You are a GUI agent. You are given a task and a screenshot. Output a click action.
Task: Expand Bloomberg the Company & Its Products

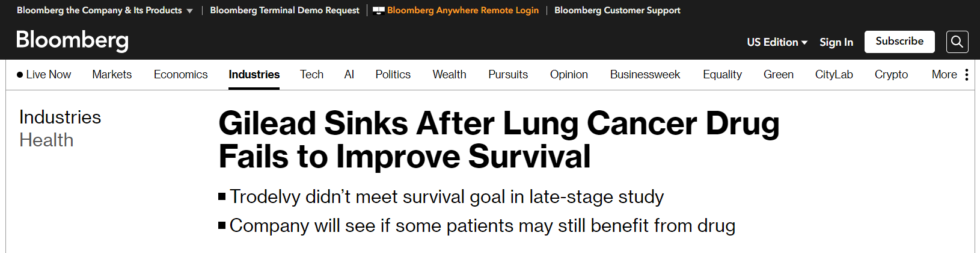[x=105, y=10]
